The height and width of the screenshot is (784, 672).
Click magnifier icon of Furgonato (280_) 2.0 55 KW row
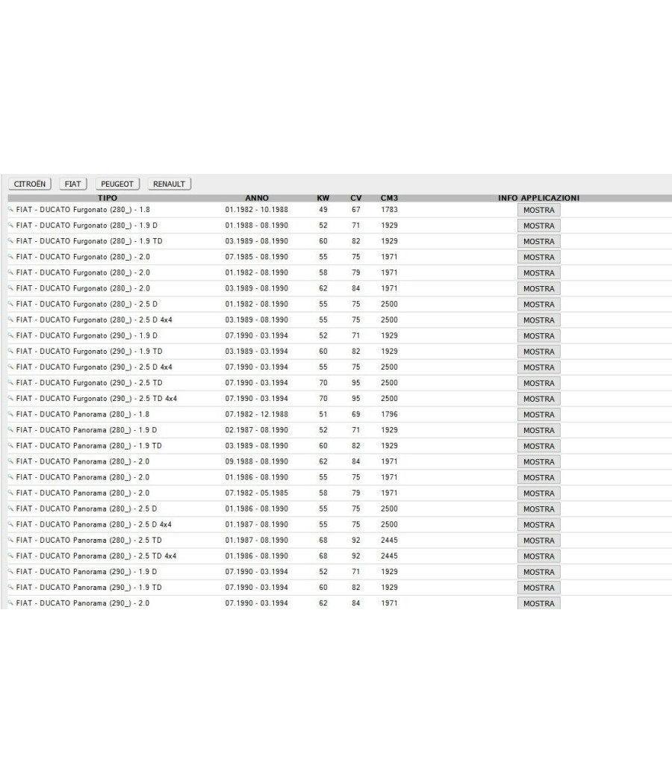point(10,257)
